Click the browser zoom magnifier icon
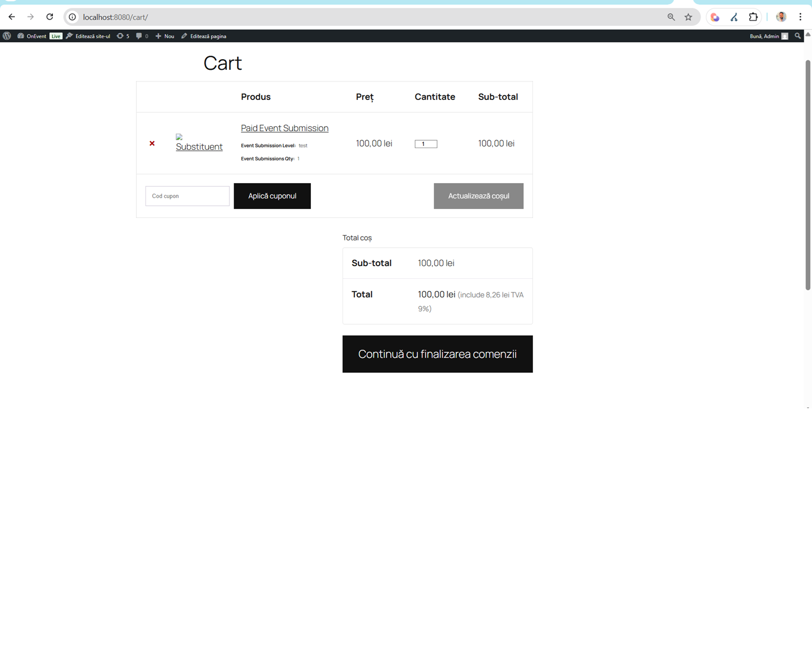This screenshot has height=665, width=812. point(671,17)
